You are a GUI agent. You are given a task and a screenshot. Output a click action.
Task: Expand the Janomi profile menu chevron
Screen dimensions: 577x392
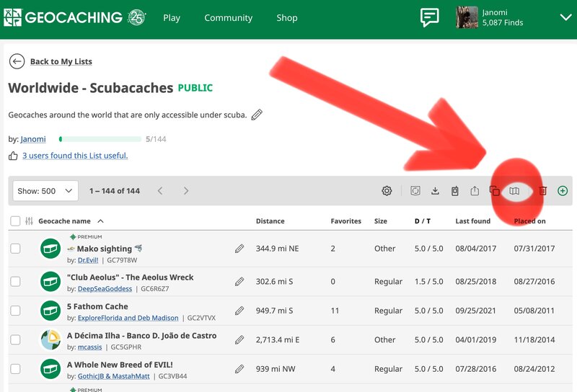(x=565, y=18)
